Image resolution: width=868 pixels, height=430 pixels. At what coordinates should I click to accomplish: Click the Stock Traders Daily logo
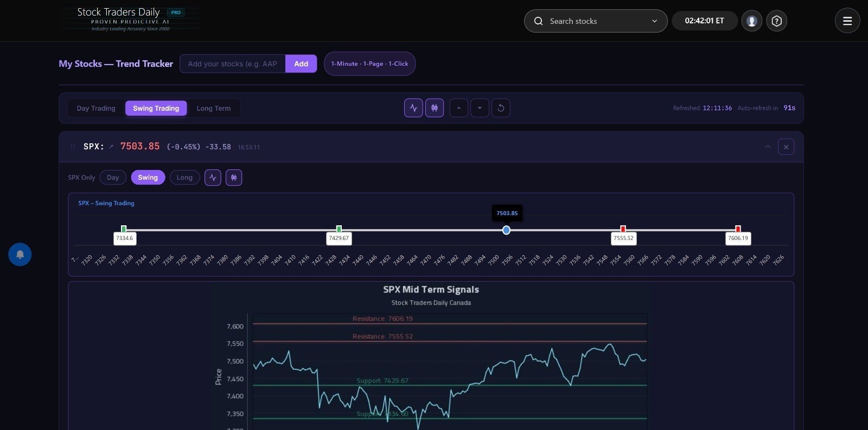[x=130, y=19]
